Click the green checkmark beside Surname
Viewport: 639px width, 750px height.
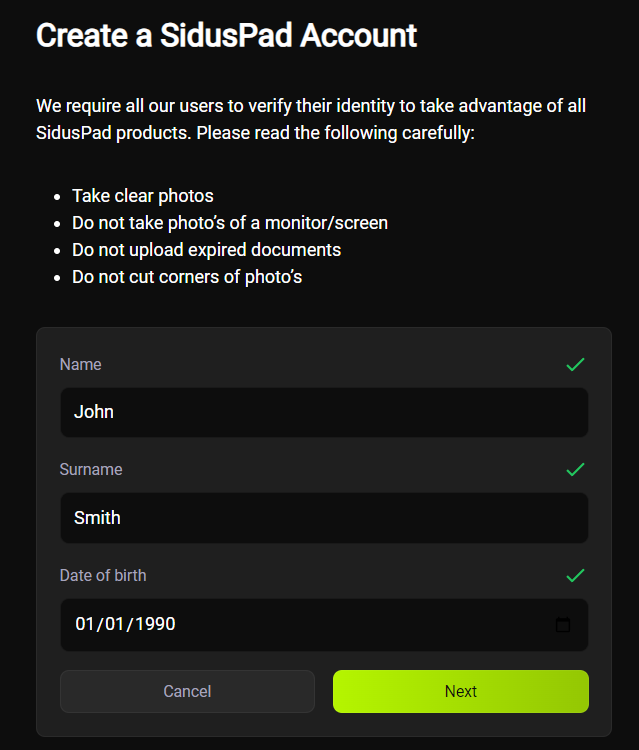575,469
